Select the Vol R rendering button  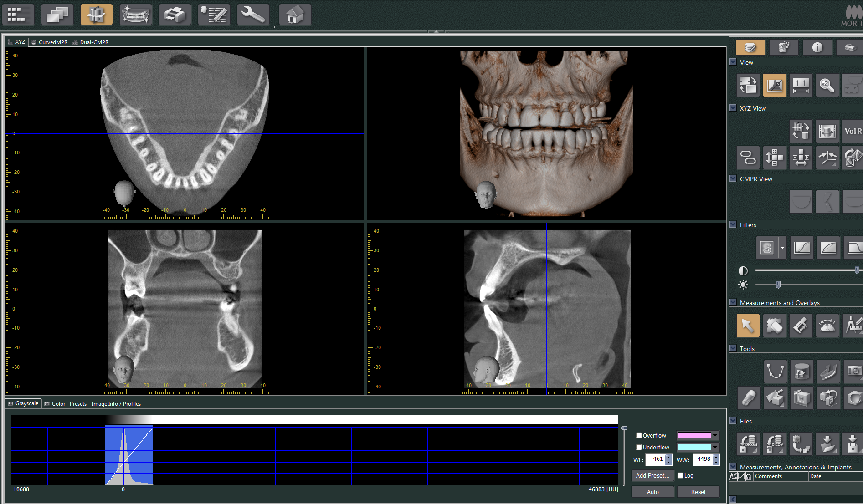853,131
